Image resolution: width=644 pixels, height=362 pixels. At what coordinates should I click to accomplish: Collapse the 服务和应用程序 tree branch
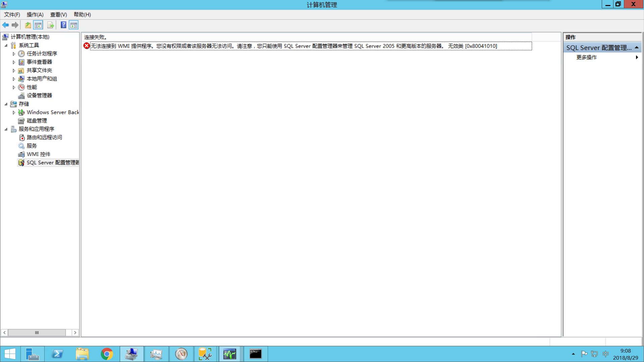6,129
